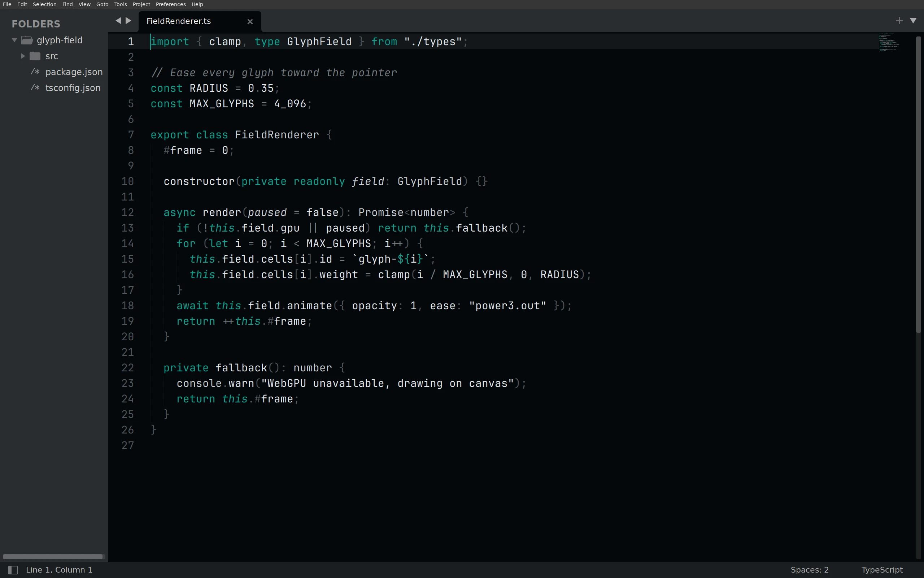Collapse the glyph-field folder arrow
The height and width of the screenshot is (578, 924).
click(14, 40)
